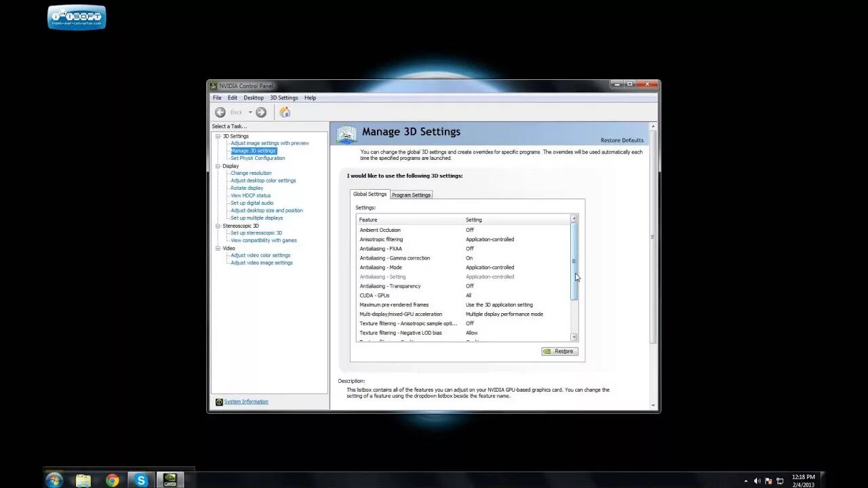868x488 pixels.
Task: Click the System Information icon
Action: tap(219, 402)
